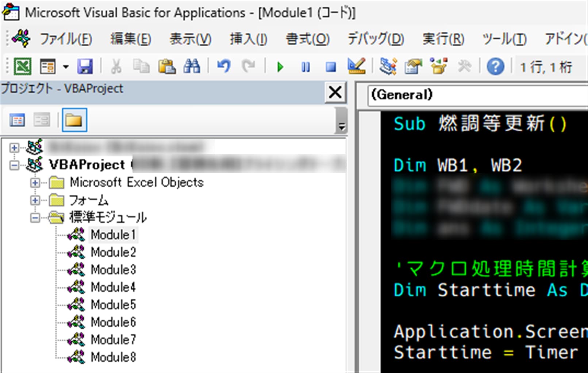Open Find using the binoculars icon

coord(192,67)
